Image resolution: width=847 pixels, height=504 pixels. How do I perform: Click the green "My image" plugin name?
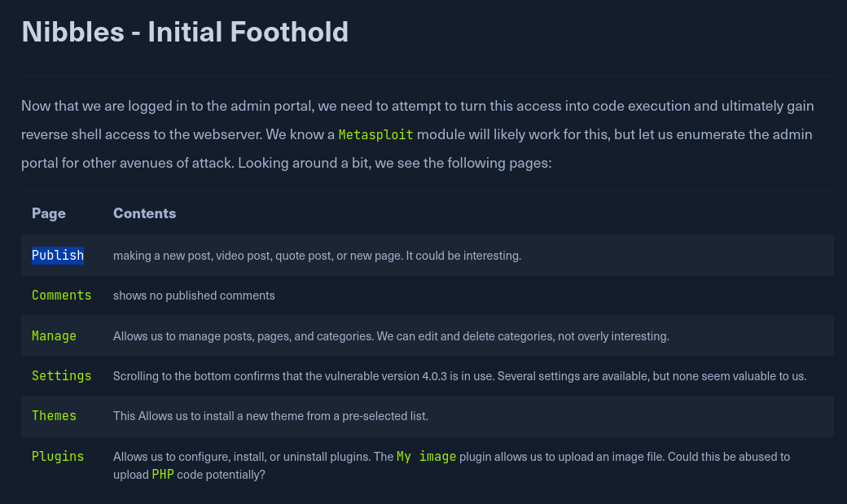[426, 457]
